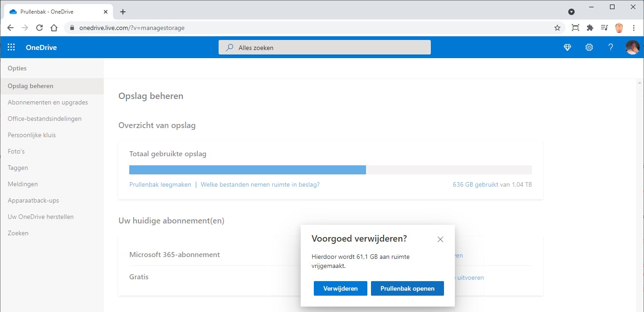Go to browser Home page
Viewport: 644px width, 312px height.
pyautogui.click(x=54, y=28)
